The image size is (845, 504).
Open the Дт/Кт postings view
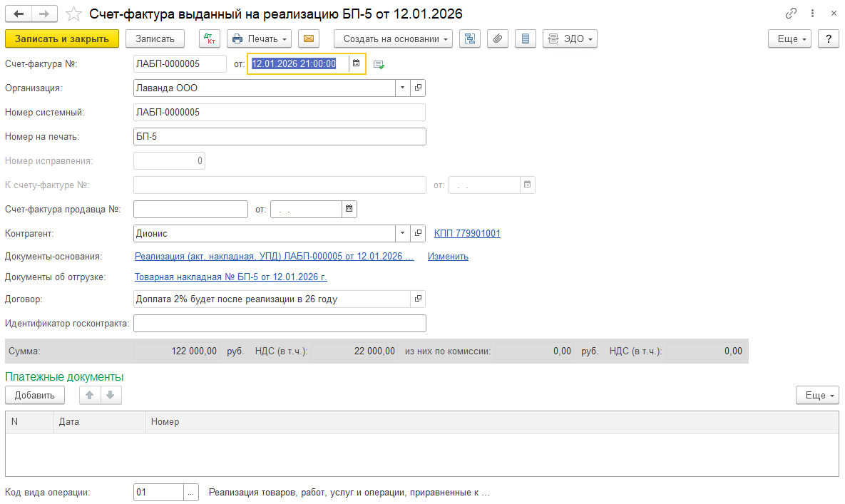209,38
